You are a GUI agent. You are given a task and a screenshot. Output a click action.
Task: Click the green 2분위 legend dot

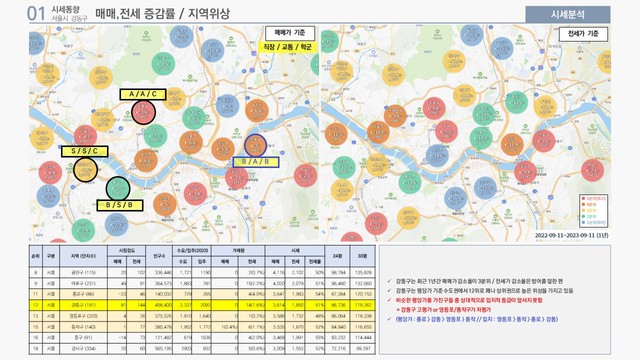(584, 217)
